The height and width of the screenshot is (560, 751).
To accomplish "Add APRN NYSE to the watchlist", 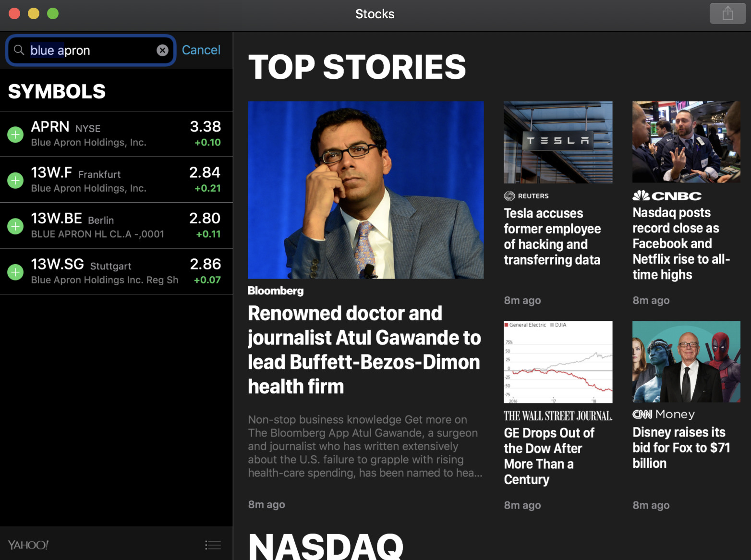I will [x=15, y=134].
